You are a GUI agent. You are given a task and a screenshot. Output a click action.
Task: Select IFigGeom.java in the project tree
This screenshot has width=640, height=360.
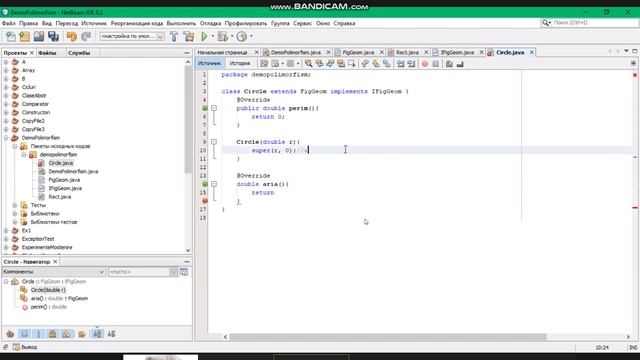point(65,189)
